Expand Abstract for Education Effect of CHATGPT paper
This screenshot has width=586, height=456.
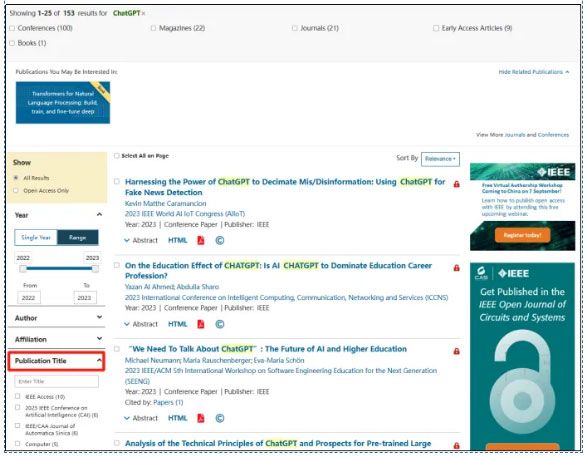point(141,324)
